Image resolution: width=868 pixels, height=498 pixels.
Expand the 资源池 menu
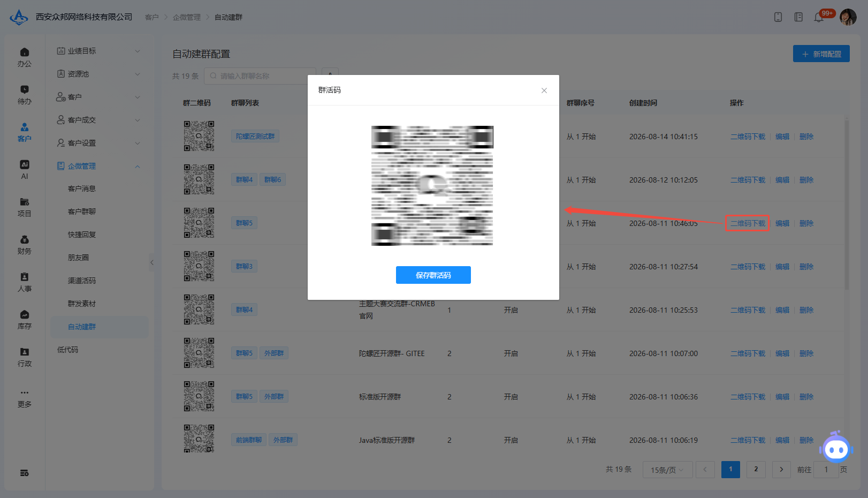click(99, 74)
